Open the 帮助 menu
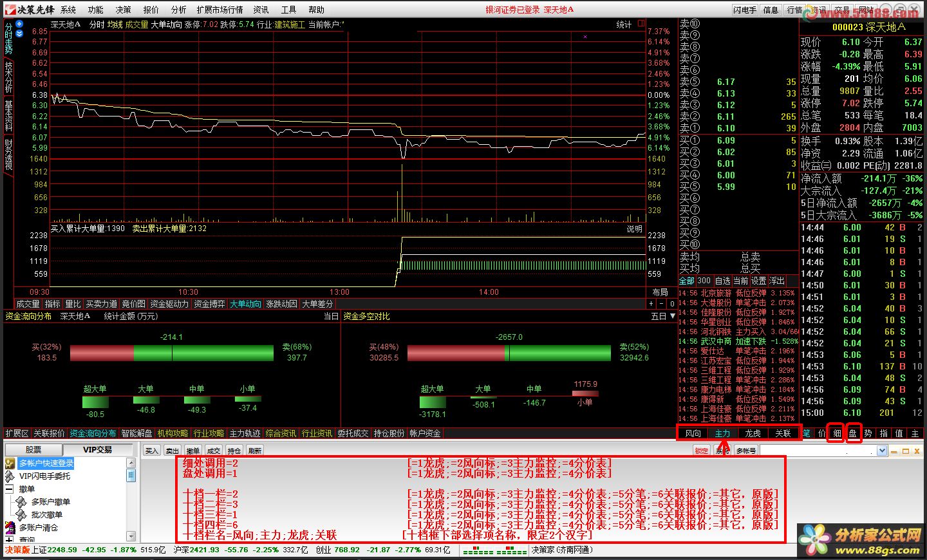 317,10
